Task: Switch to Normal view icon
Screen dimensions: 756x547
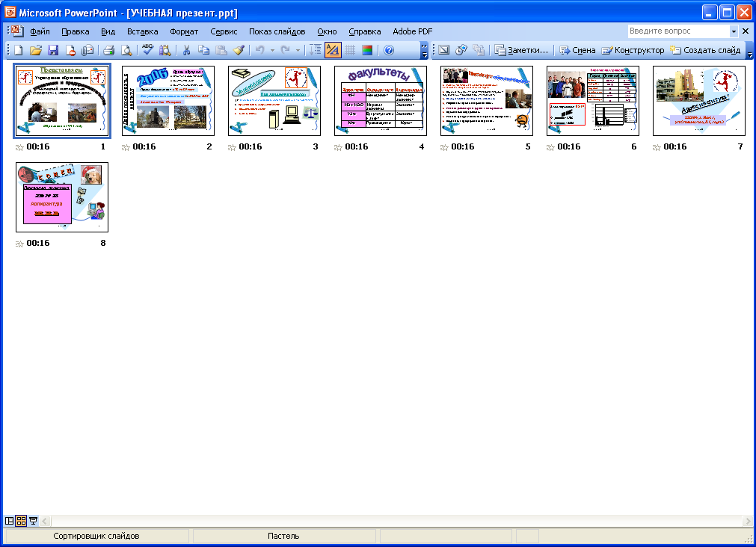Action: [x=9, y=521]
